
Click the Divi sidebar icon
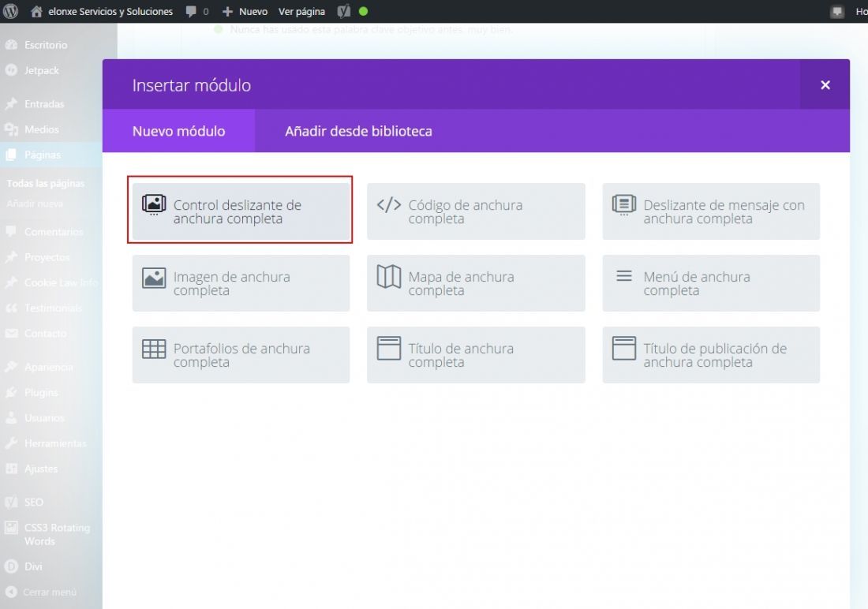11,566
